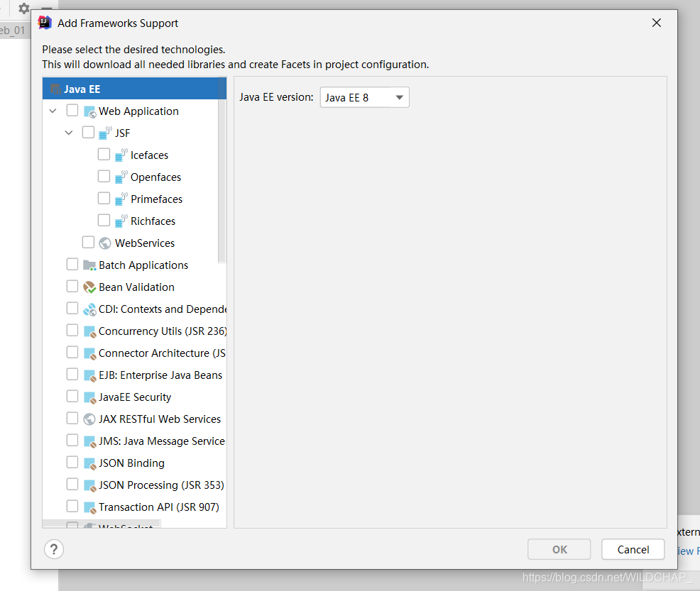The image size is (700, 591).
Task: Click the Openfaces library icon
Action: [121, 177]
